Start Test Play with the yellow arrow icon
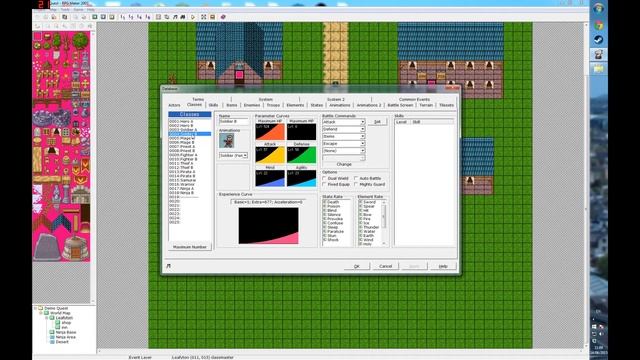 pyautogui.click(x=193, y=17)
